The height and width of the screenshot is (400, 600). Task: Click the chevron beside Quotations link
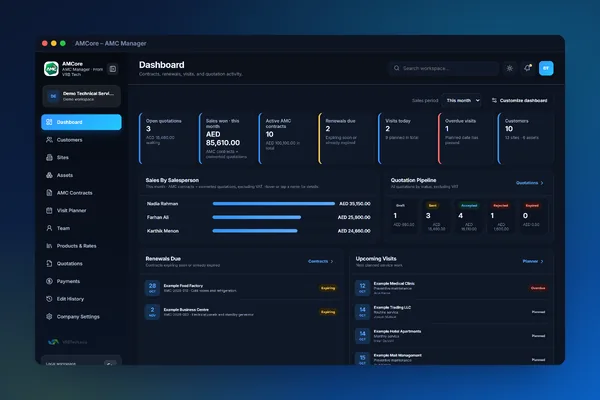coord(542,183)
